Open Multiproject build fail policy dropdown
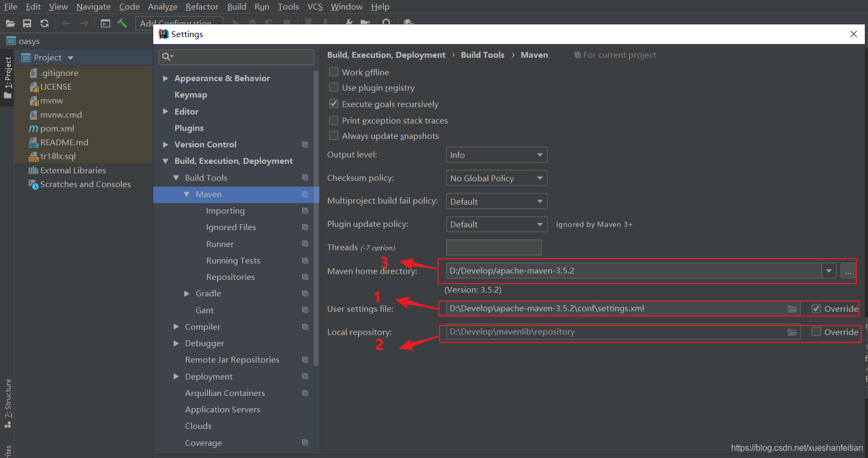Screen dimensions: 868x458 click(496, 201)
